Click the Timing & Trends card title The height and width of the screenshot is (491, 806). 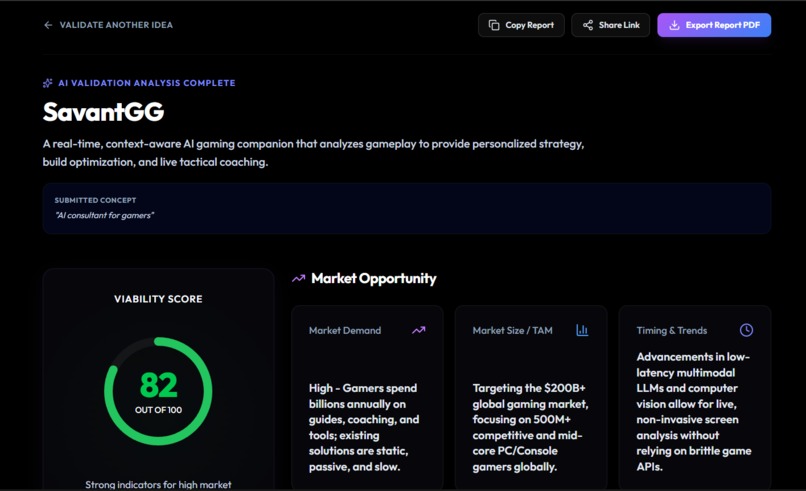pos(671,330)
